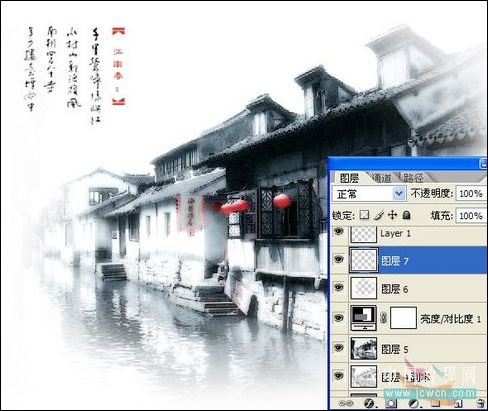Open the layer style fx menu
488x411 pixels.
click(x=369, y=403)
